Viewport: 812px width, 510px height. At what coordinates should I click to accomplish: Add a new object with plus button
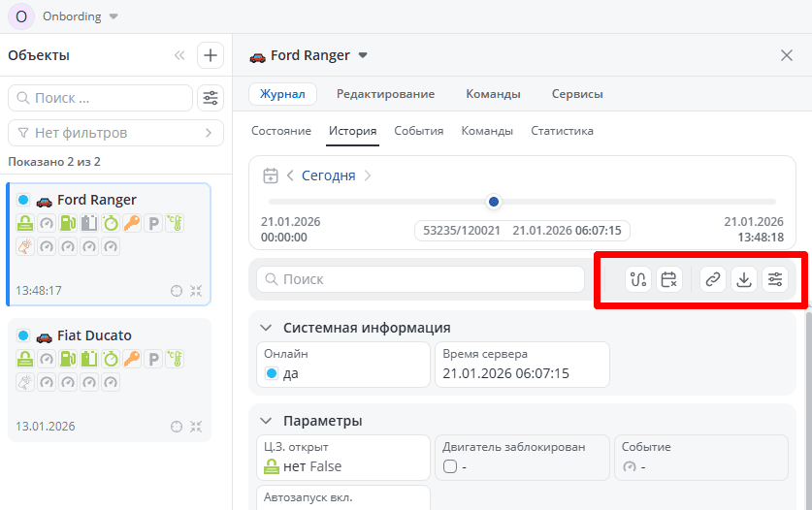tap(211, 55)
